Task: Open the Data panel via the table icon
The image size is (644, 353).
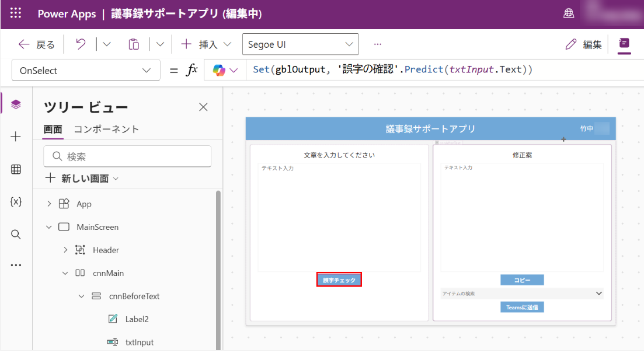Action: (16, 169)
